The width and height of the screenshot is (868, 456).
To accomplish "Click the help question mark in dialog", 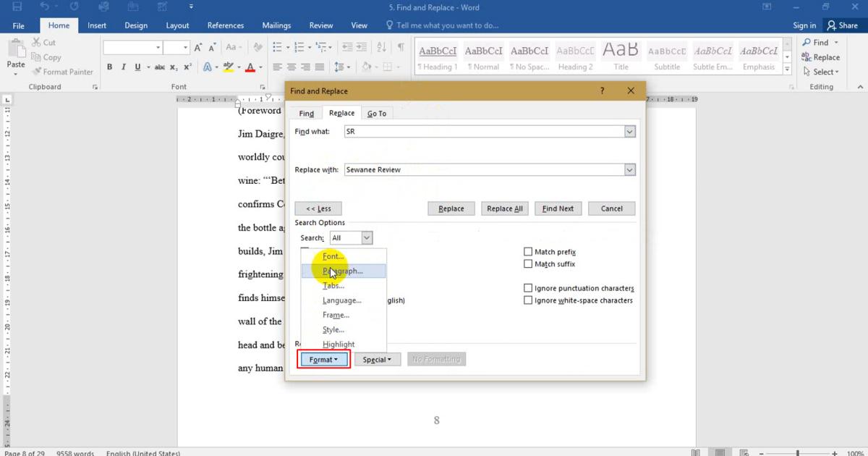I will (x=603, y=91).
